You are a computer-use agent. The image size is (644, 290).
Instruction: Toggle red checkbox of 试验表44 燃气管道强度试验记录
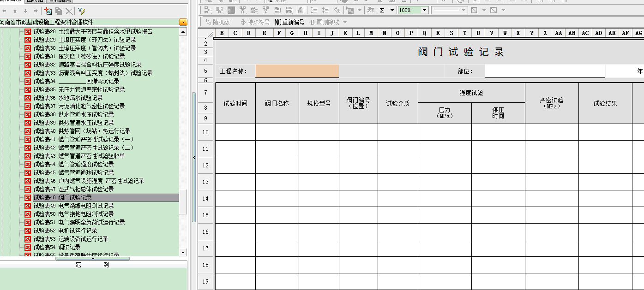click(x=27, y=164)
